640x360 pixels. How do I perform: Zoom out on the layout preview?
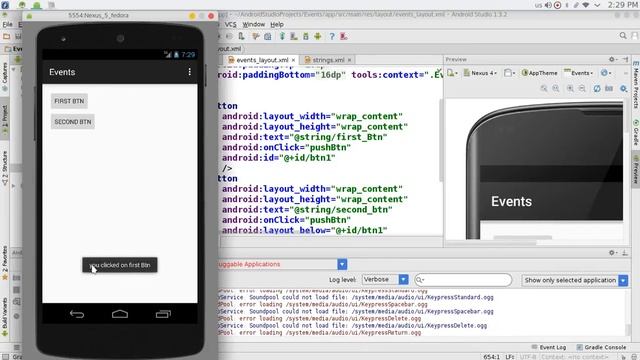[x=582, y=89]
